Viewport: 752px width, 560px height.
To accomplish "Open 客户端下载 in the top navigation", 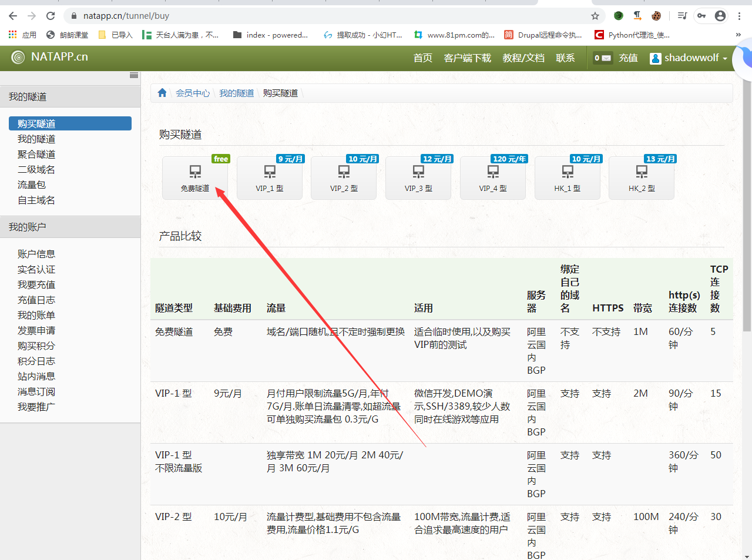I will tap(468, 58).
